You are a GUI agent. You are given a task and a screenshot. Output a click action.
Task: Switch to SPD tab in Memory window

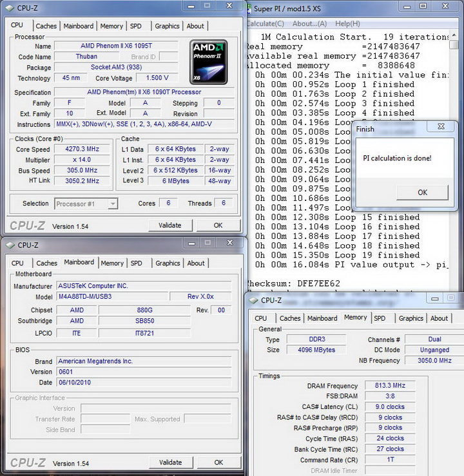pyautogui.click(x=380, y=318)
